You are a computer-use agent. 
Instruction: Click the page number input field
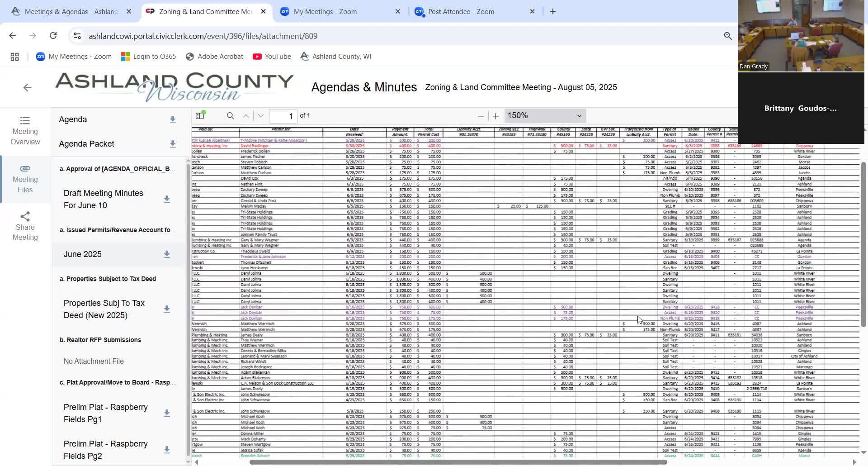284,116
